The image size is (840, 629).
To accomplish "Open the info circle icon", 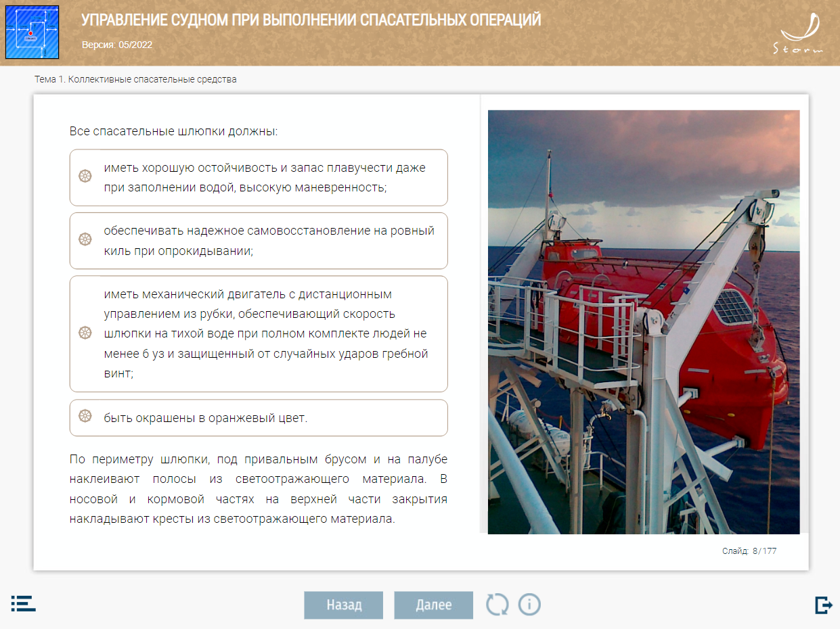I will 529,604.
